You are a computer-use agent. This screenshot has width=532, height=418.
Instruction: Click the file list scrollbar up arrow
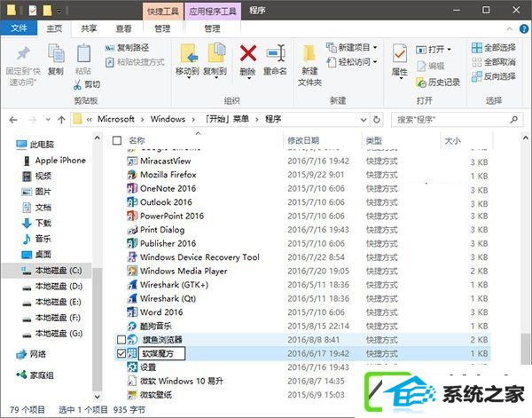point(525,138)
